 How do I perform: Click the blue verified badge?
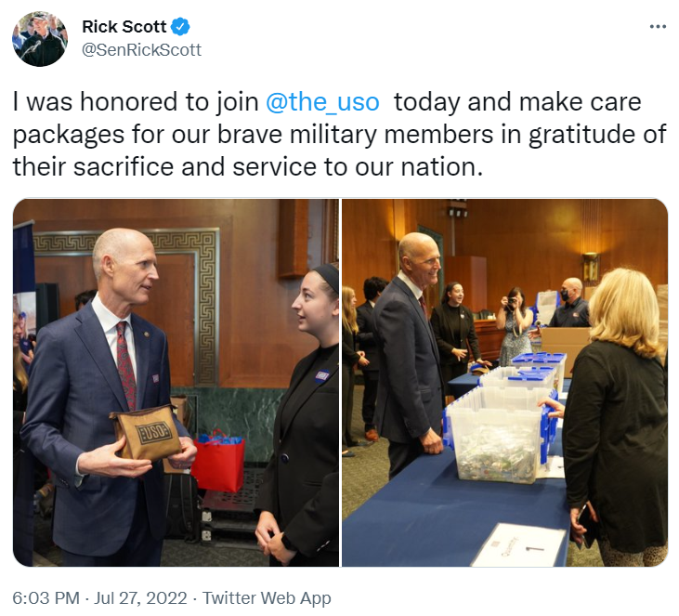point(180,27)
